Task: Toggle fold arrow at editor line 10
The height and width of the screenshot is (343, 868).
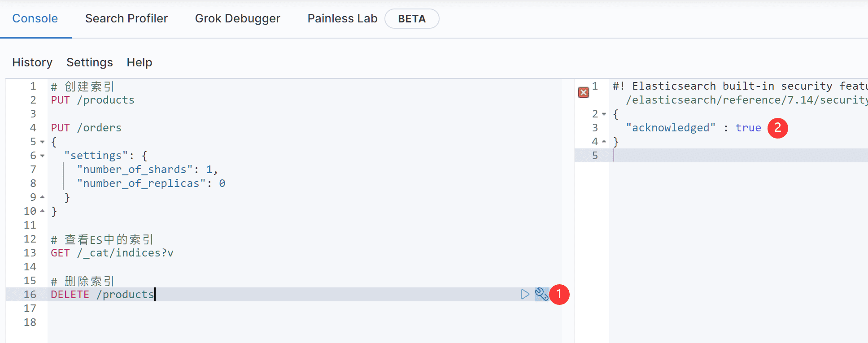Action: [x=43, y=211]
